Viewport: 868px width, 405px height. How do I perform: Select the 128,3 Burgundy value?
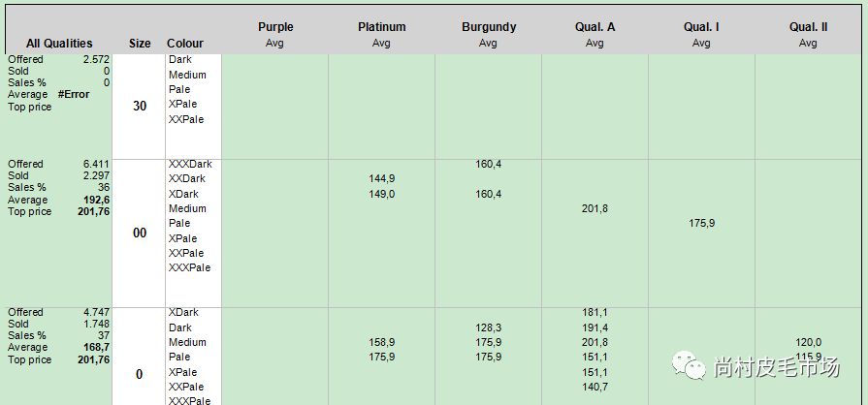[489, 327]
